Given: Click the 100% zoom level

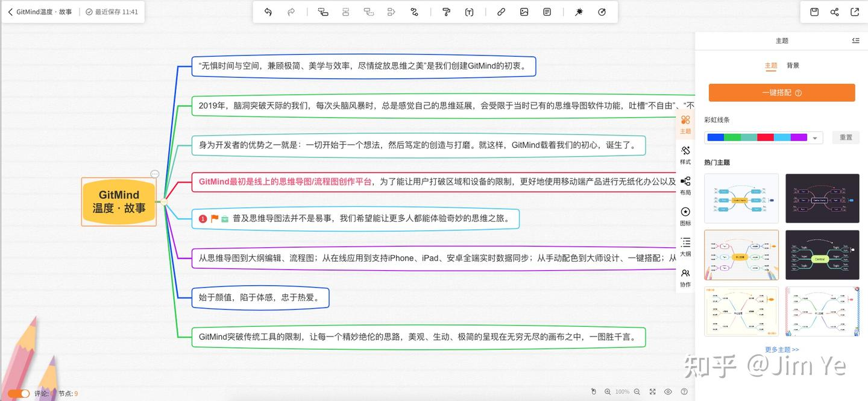Looking at the screenshot, I should (622, 392).
